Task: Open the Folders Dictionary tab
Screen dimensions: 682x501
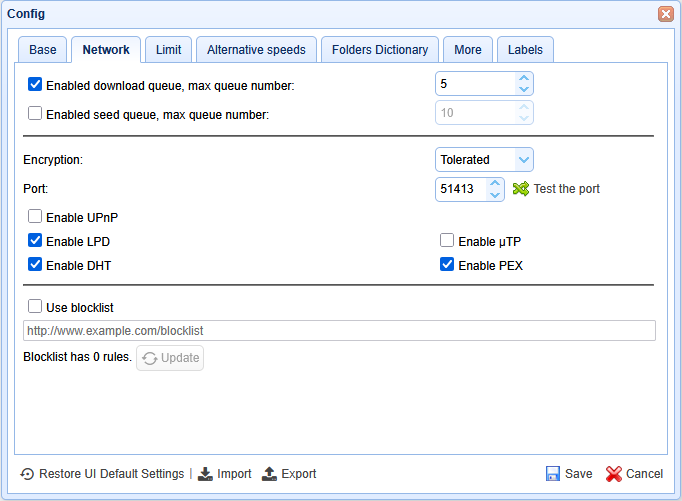Action: [379, 49]
